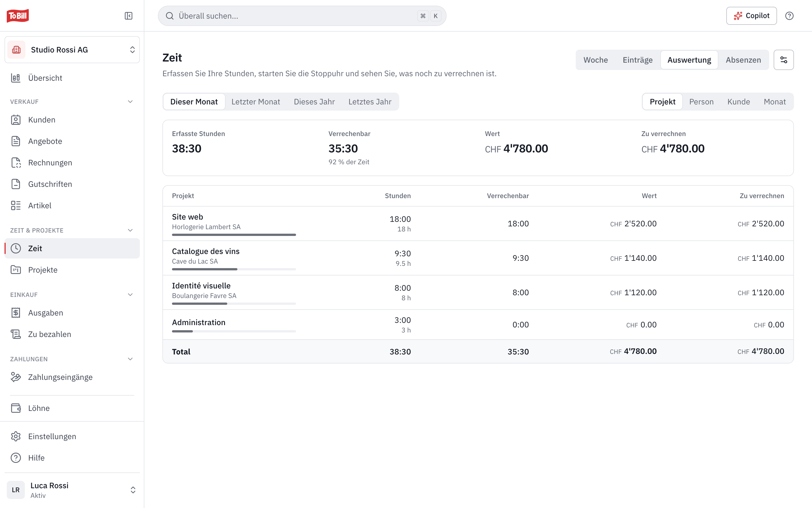Screen dimensions: 812x508
Task: Open the Copilot button
Action: click(751, 16)
